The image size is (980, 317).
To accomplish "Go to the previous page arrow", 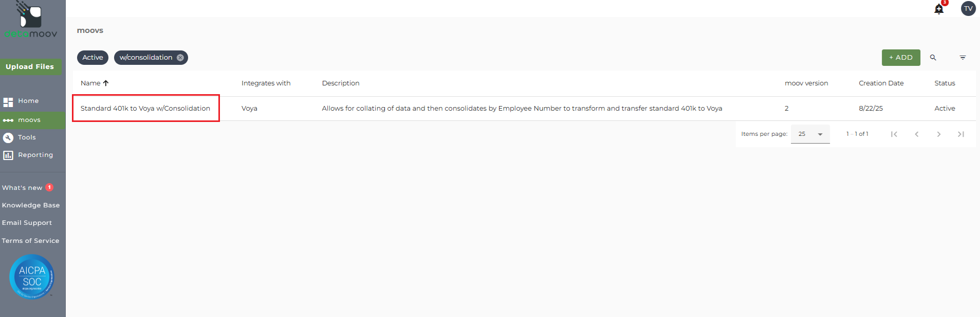I will [x=916, y=134].
